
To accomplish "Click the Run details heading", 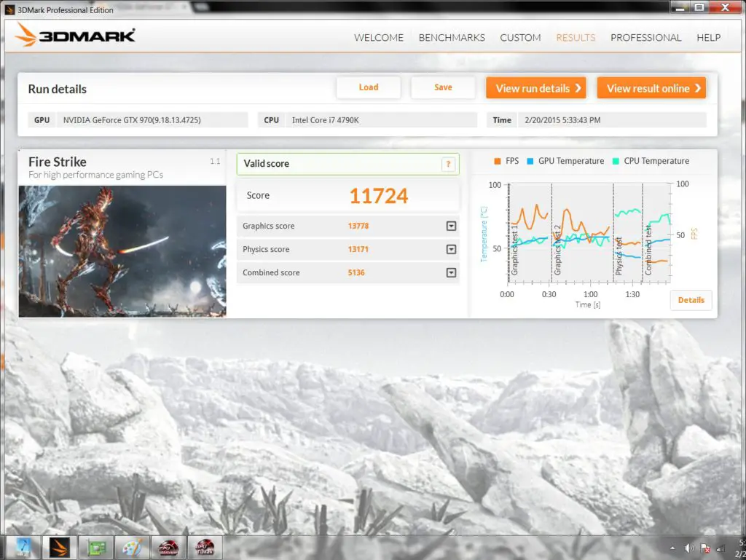I will [57, 90].
